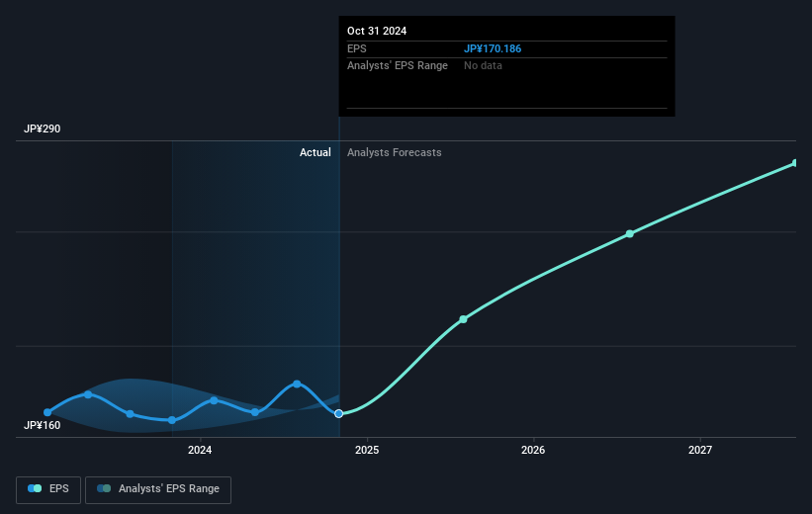The image size is (812, 514).
Task: Click the Oct 31 2024 tooltip date
Action: 377,31
